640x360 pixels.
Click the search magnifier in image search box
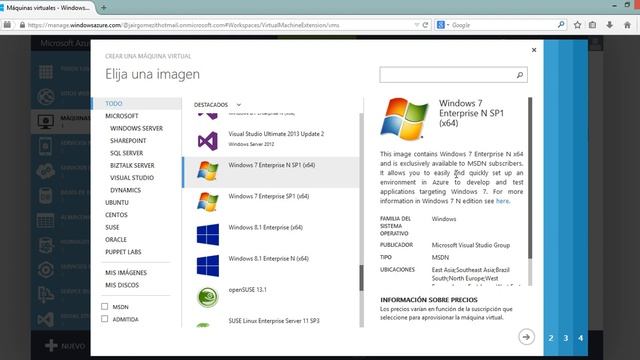point(520,75)
